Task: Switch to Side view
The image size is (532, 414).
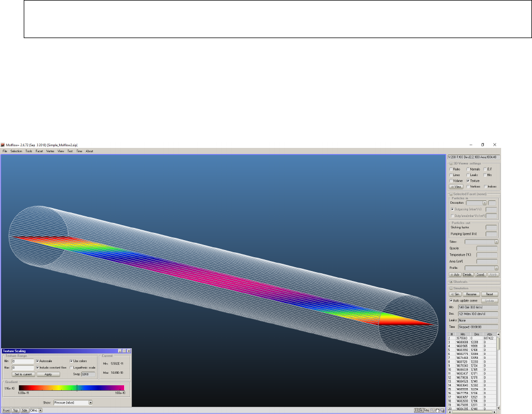Action: (24, 410)
